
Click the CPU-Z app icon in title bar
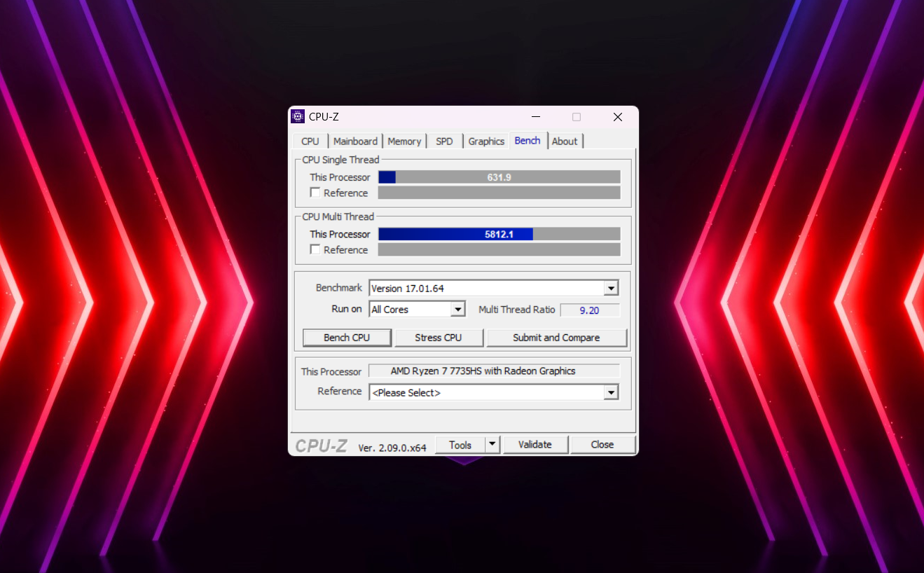coord(298,117)
